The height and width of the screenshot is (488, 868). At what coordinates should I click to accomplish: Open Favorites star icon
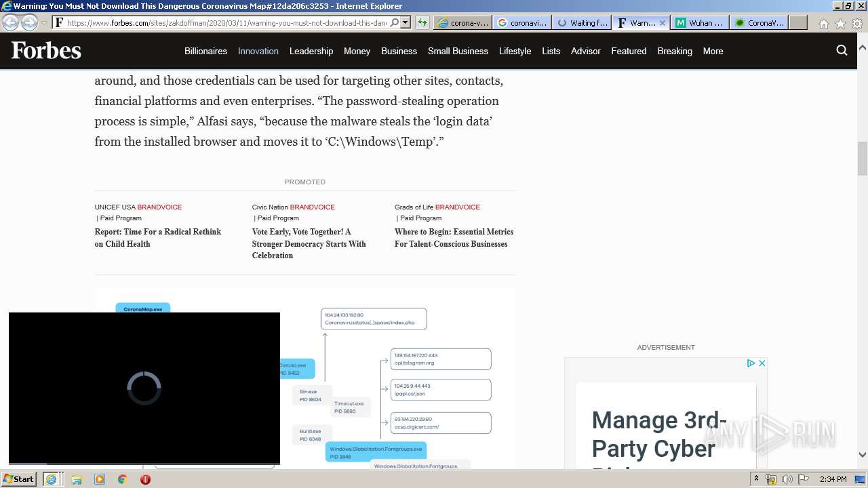(840, 23)
